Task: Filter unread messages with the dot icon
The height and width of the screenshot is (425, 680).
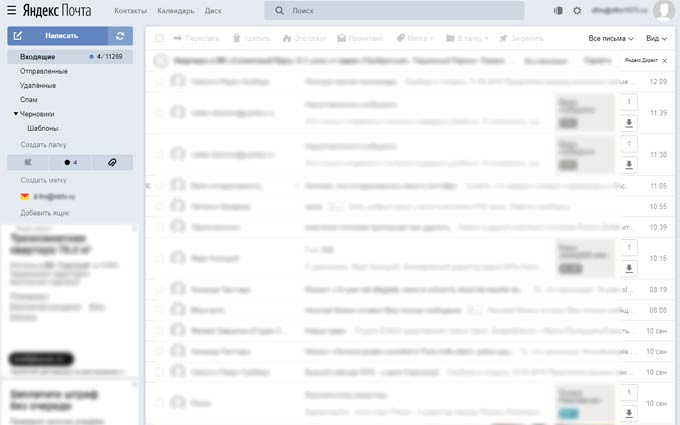Action: pyautogui.click(x=70, y=161)
